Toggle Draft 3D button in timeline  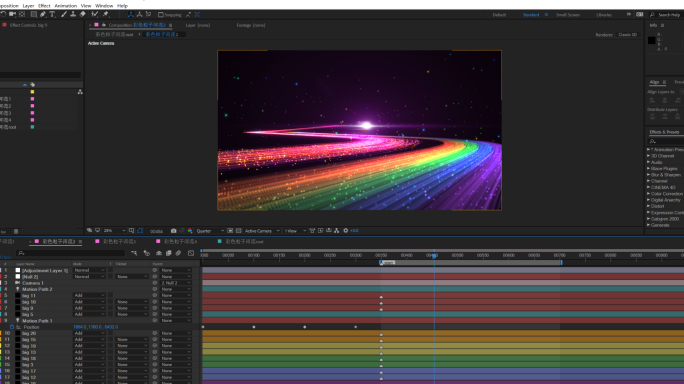point(147,253)
